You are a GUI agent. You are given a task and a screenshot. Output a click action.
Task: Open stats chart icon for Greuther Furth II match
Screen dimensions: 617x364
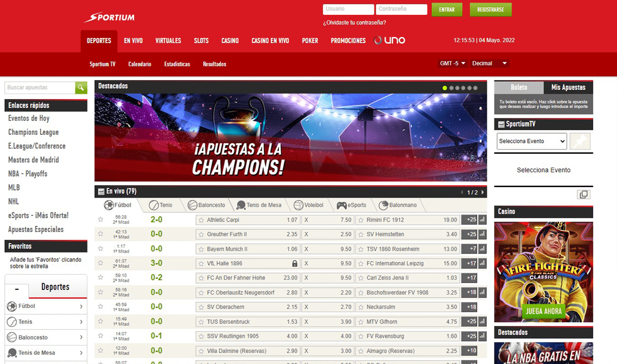[482, 234]
